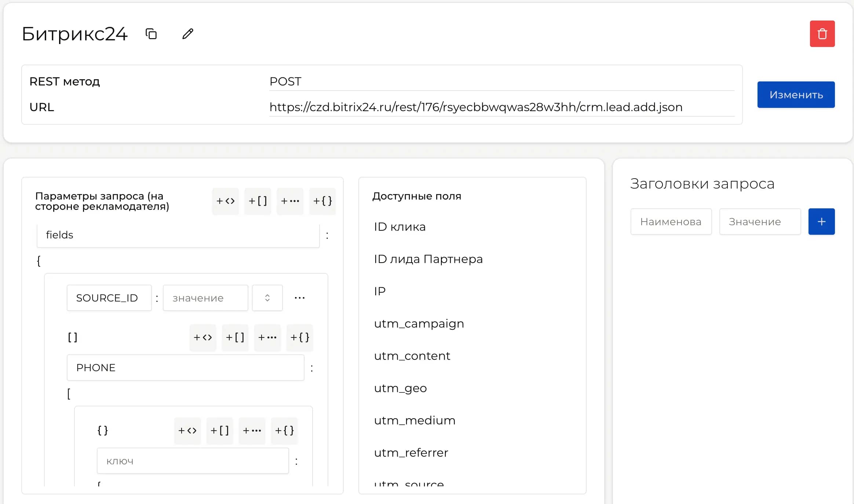Click the ключ input field
The width and height of the screenshot is (854, 504).
[193, 460]
